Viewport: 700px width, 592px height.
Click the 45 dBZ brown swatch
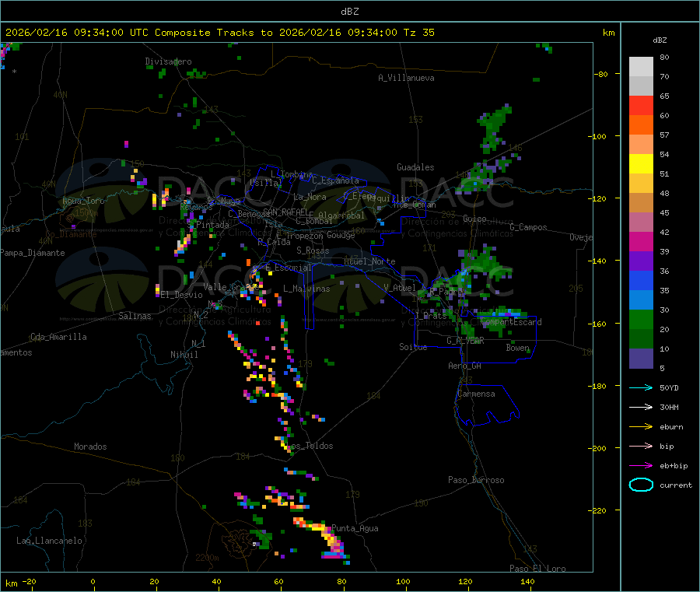641,203
